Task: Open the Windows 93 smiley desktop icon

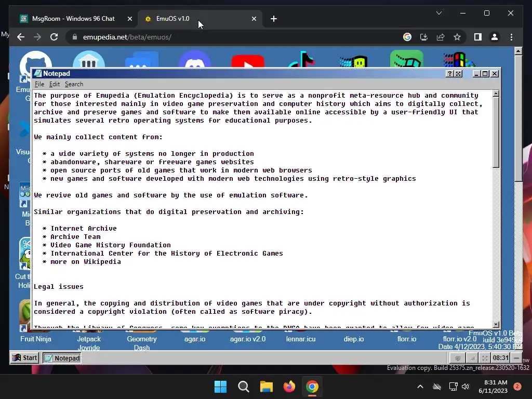Action: click(354, 61)
